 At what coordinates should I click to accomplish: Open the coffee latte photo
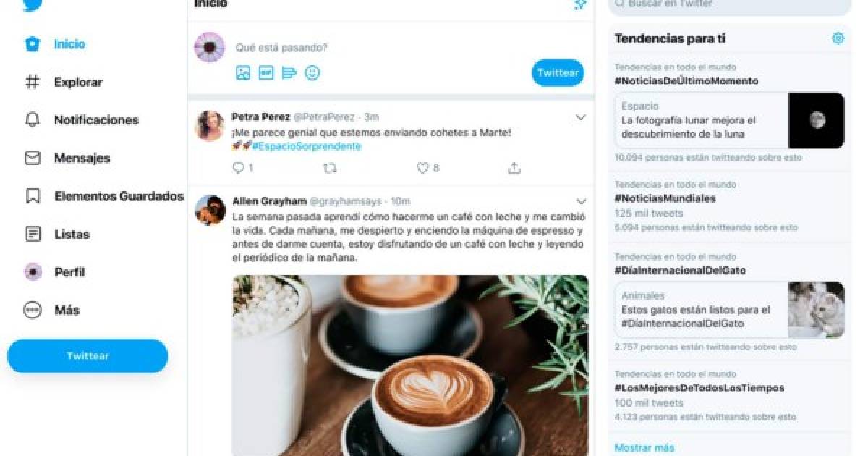pos(410,366)
